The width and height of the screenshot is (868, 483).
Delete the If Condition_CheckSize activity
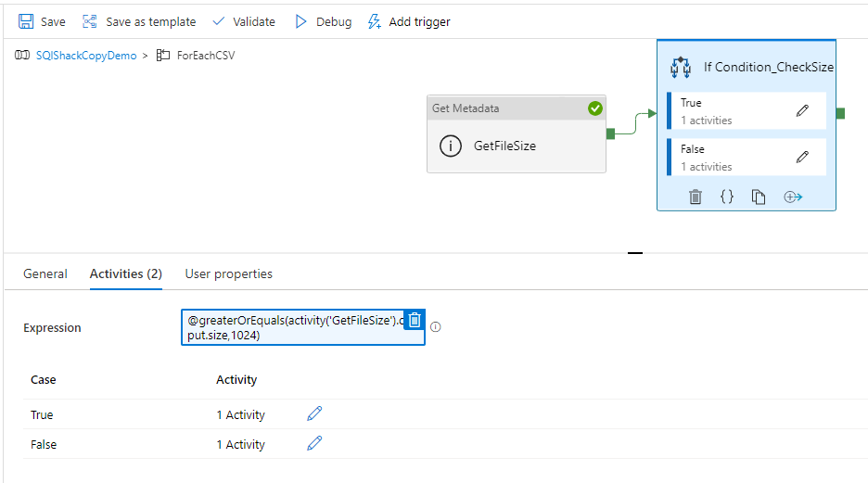coord(696,197)
